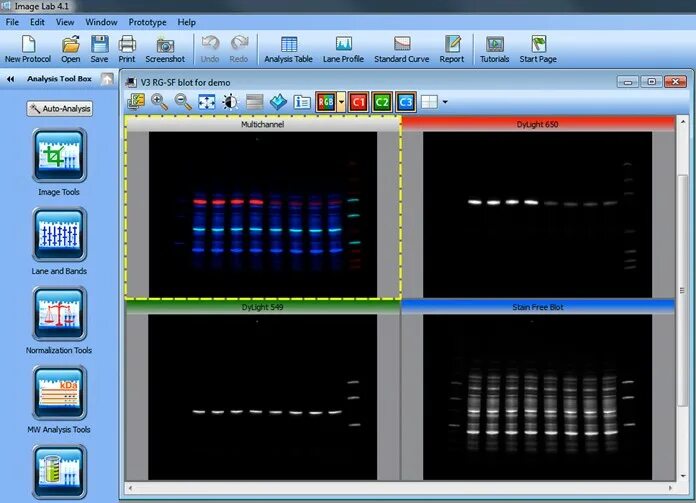
Task: Click the Multichannel blot image
Action: pyautogui.click(x=263, y=214)
